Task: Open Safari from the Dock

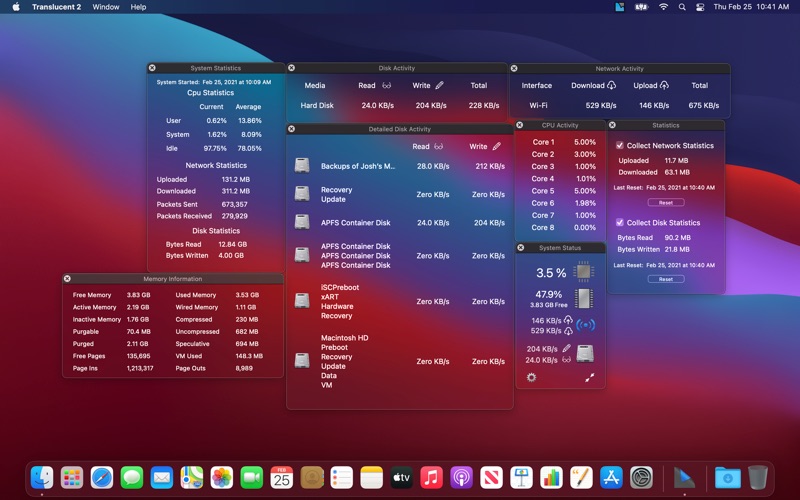Action: pyautogui.click(x=102, y=478)
